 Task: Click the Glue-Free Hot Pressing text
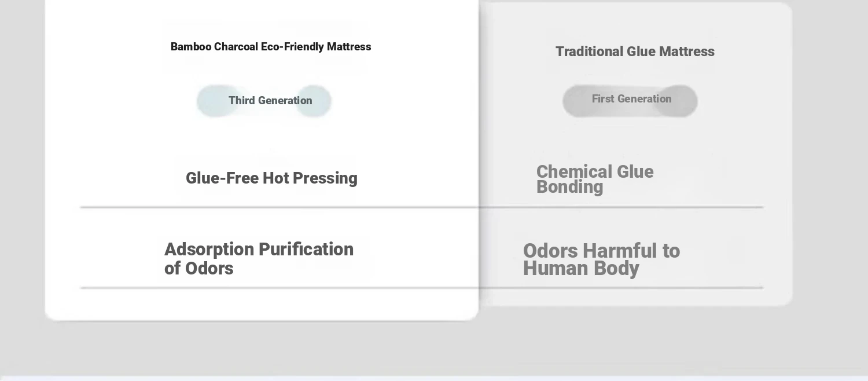(271, 178)
